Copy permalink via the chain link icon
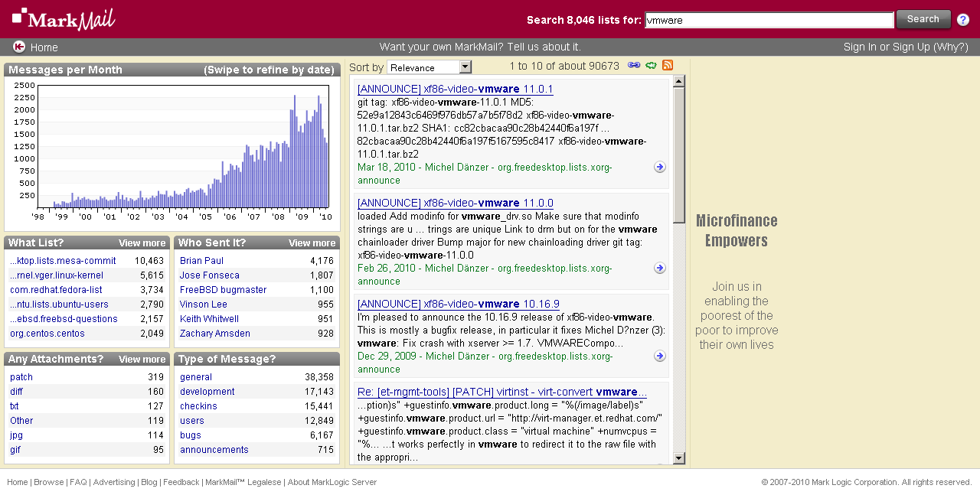980x495 pixels. (x=634, y=66)
